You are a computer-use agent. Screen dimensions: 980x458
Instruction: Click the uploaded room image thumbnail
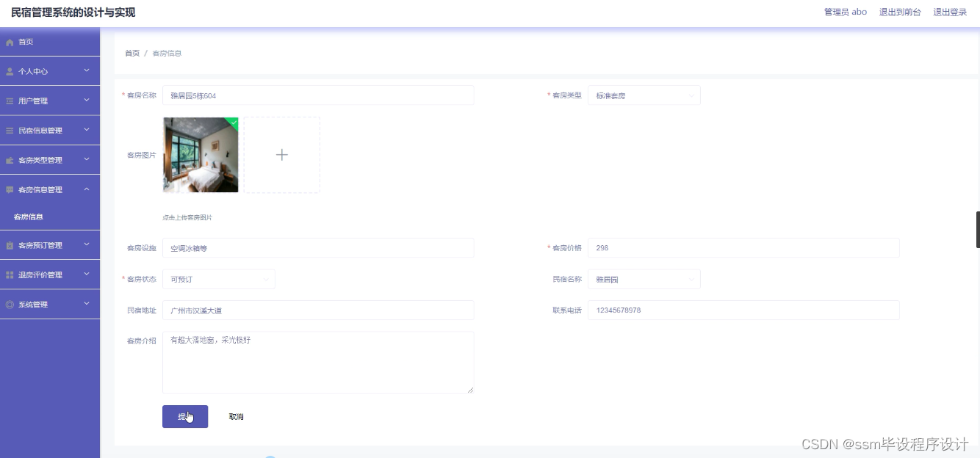pyautogui.click(x=200, y=155)
